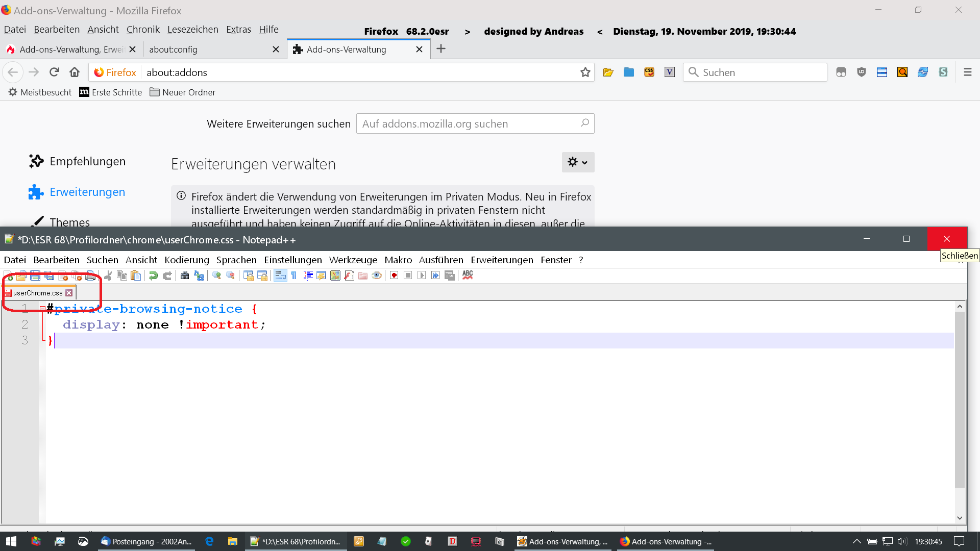Click the addons.mozilla.org search field

469,123
